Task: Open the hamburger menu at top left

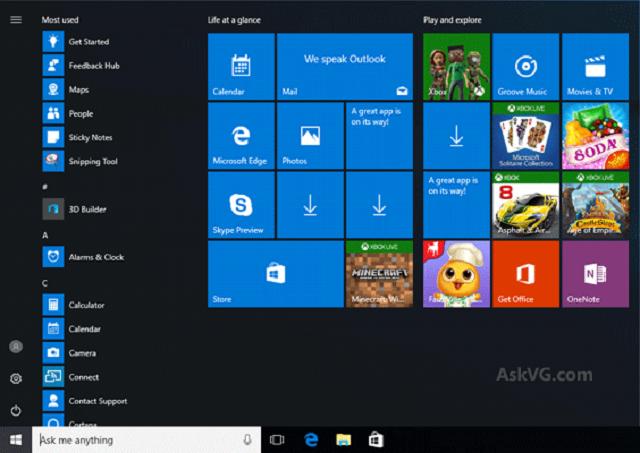Action: point(16,20)
